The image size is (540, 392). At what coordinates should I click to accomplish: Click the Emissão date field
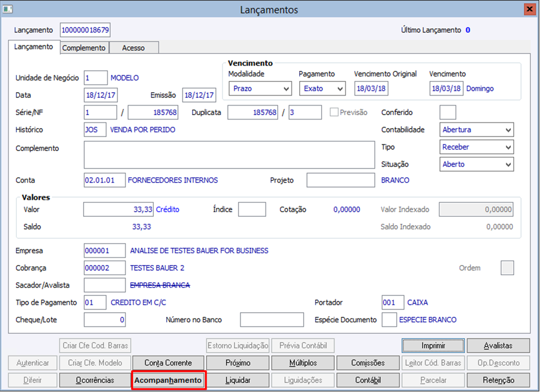[x=199, y=95]
